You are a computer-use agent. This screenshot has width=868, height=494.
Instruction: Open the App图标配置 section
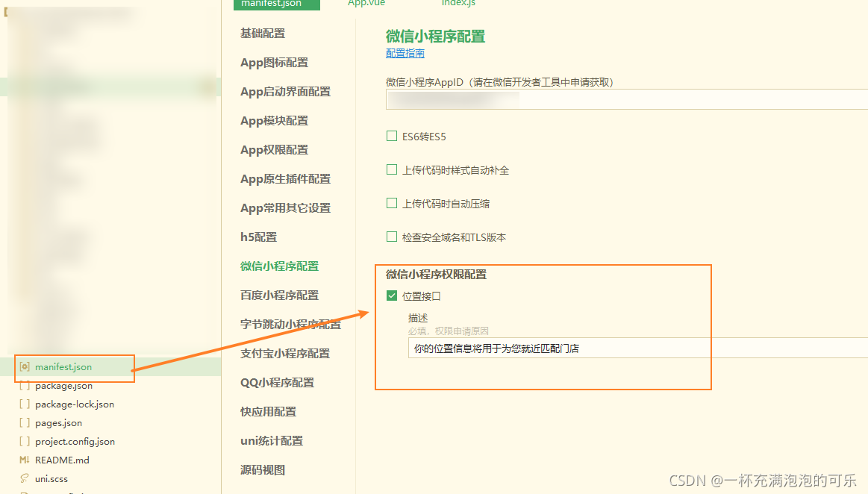click(x=275, y=63)
